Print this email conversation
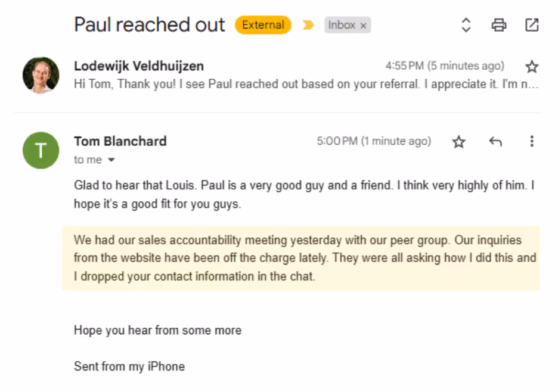Viewport: 558px width, 392px height. [499, 25]
